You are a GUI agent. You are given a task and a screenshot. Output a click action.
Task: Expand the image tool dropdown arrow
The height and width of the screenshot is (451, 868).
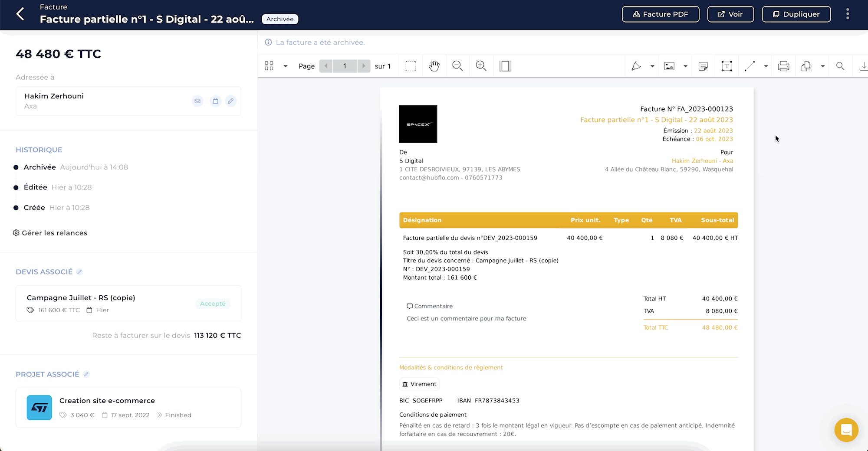pyautogui.click(x=686, y=66)
